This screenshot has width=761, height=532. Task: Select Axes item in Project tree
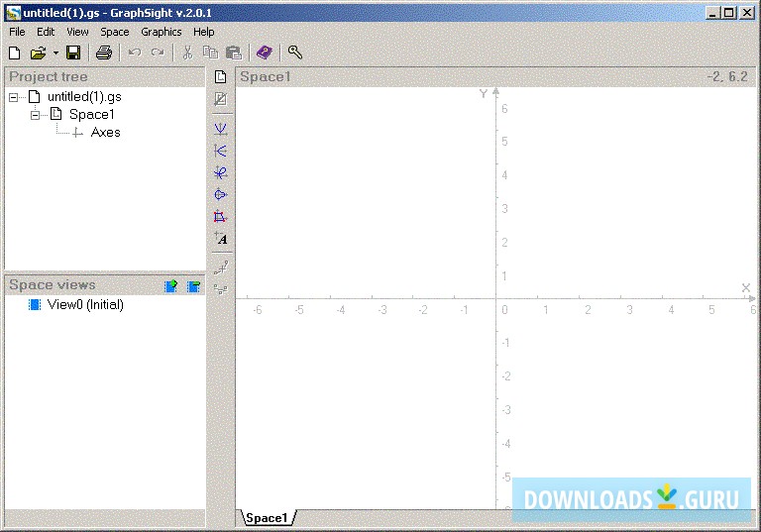click(105, 133)
